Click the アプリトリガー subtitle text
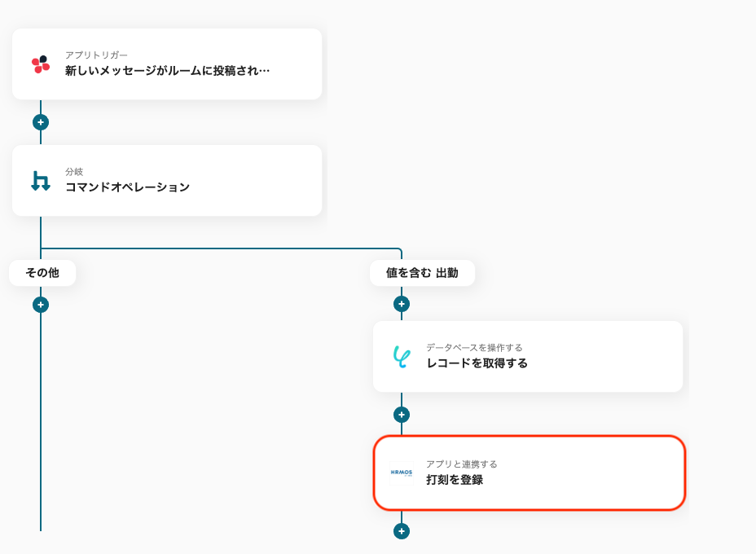 (96, 55)
